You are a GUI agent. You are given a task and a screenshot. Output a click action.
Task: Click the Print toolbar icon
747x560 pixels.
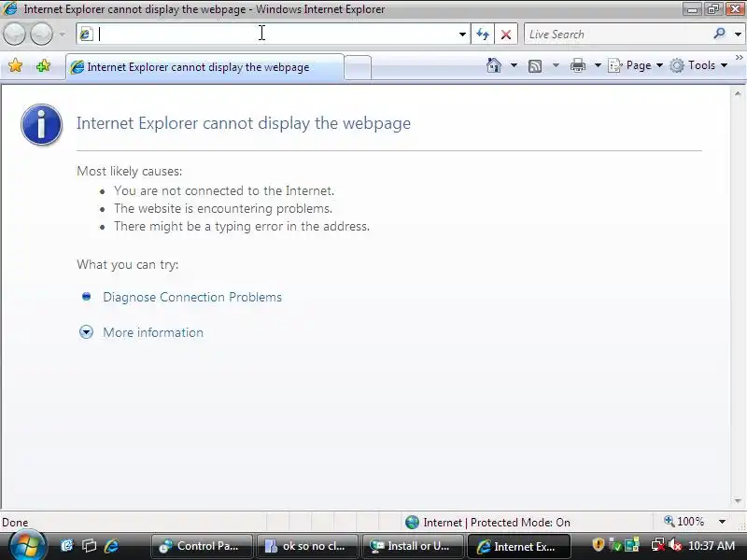click(577, 65)
